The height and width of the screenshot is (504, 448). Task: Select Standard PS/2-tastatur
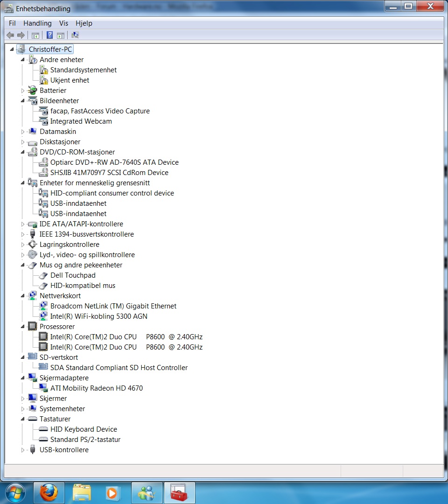(85, 440)
